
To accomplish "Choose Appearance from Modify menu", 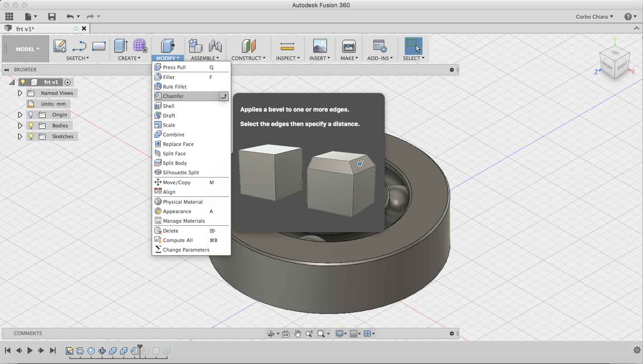I will click(191, 211).
